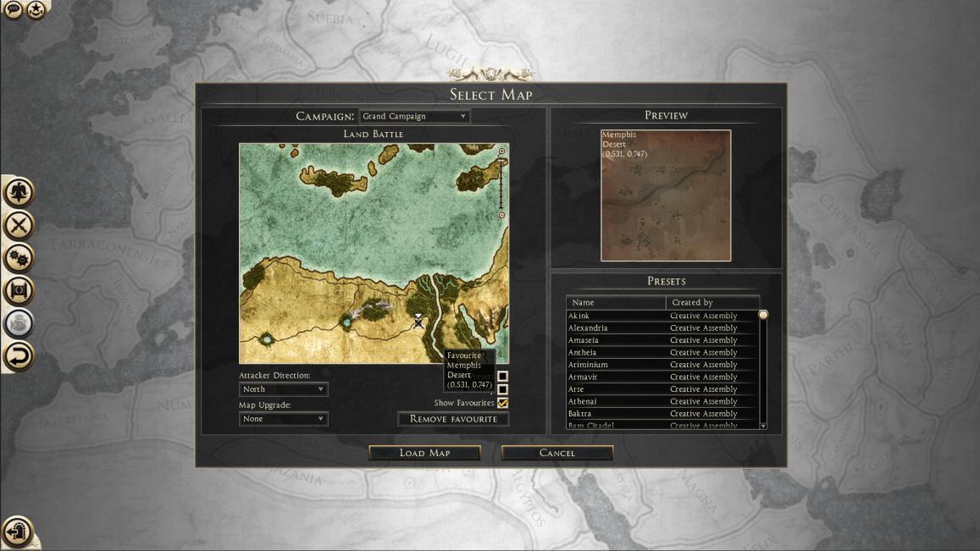Click the chat bubble icon at top-left
The image size is (980, 551).
pos(14,10)
